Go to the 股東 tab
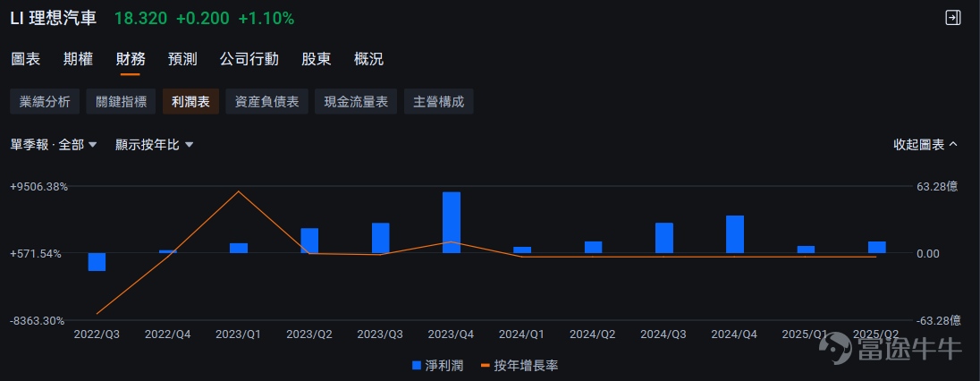This screenshot has width=980, height=381. 317,59
